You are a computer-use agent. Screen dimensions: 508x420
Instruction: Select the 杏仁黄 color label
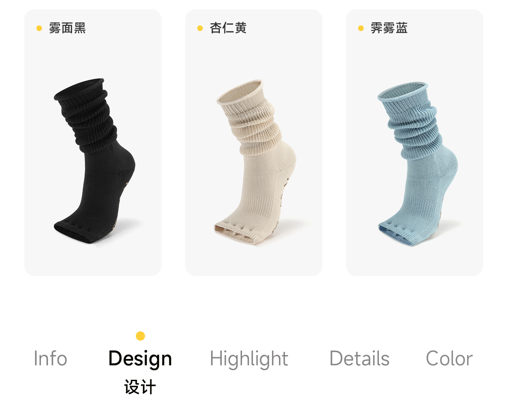coord(228,28)
